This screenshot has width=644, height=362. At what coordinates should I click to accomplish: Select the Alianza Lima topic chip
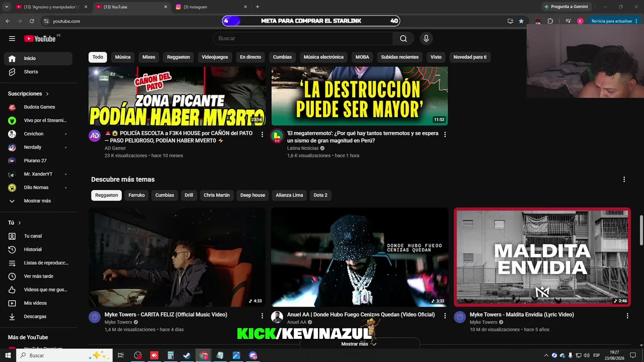289,195
